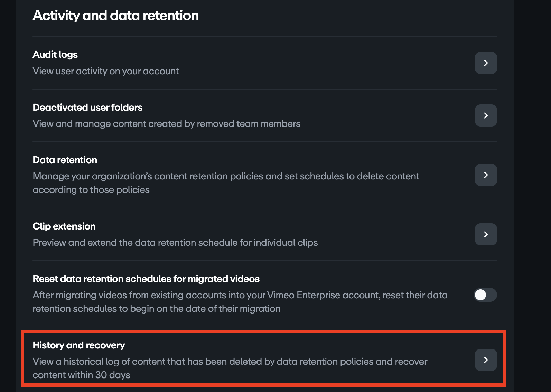Click "View user activity on your account" text
551x392 pixels.
[x=105, y=71]
